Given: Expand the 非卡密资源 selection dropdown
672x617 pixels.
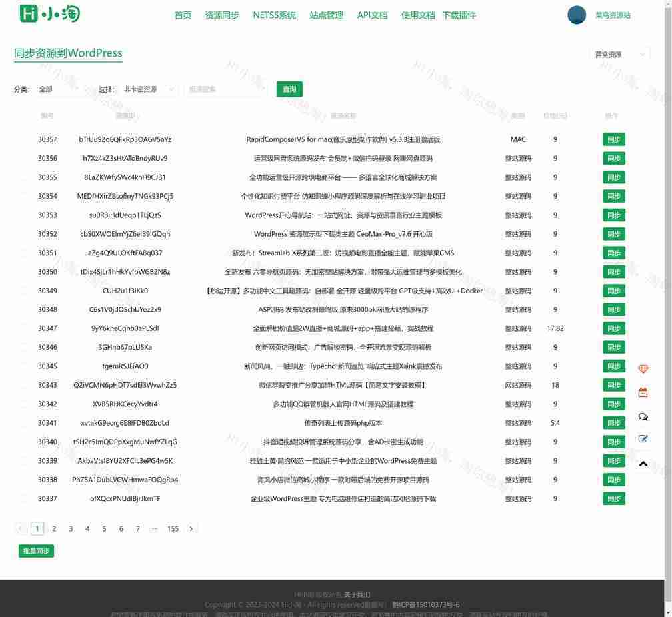Looking at the screenshot, I should click(x=148, y=89).
